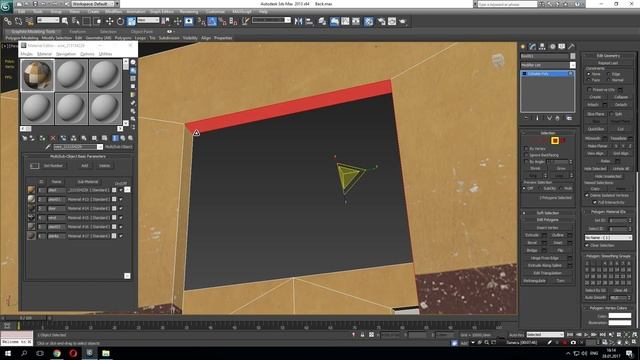Toggle Ignore Backfacing checkbox

[526, 155]
